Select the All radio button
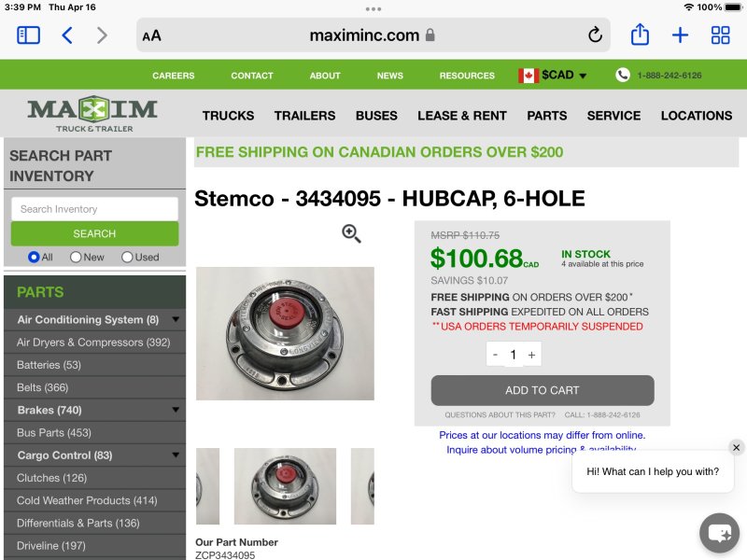 (x=34, y=258)
